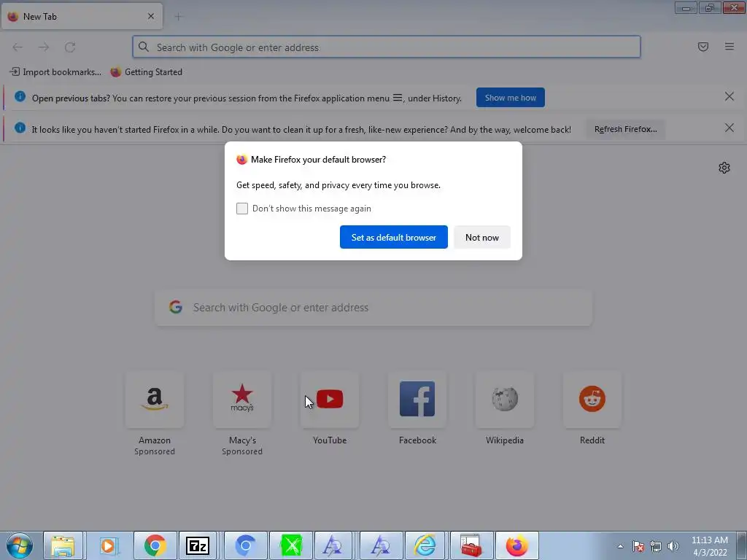
Task: Open Windows Explorer from taskbar
Action: tap(63, 545)
